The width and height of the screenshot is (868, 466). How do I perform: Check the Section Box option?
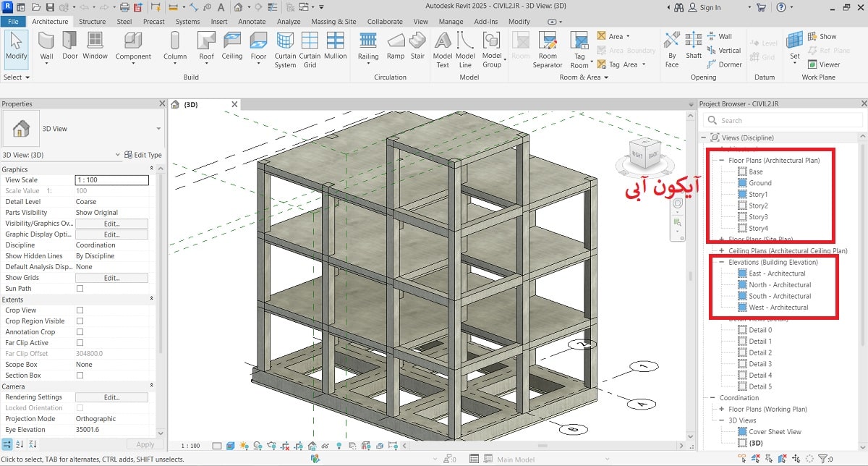coord(80,376)
